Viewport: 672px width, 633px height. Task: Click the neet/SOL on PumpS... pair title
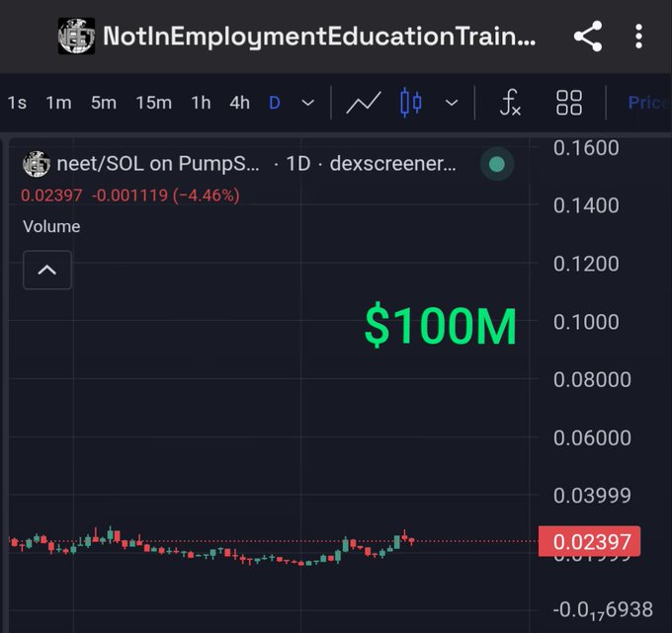click(x=158, y=164)
